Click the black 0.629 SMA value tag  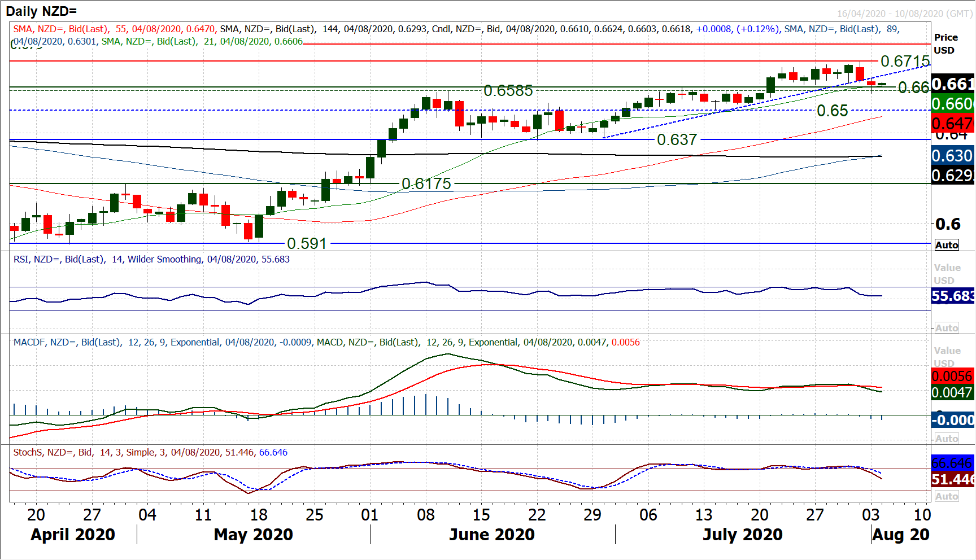953,175
